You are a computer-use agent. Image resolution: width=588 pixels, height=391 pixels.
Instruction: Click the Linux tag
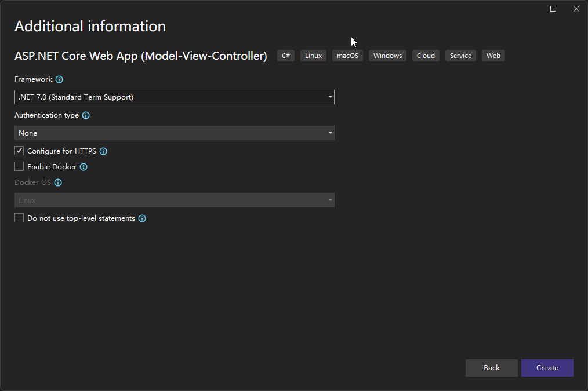[x=314, y=56]
